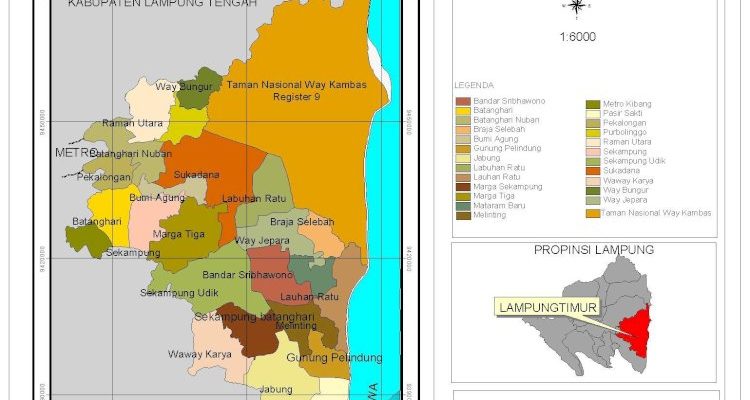This screenshot has height=400, width=750.
Task: Pick the Taman Nasional Way Kambas legend swatch
Action: click(x=594, y=213)
